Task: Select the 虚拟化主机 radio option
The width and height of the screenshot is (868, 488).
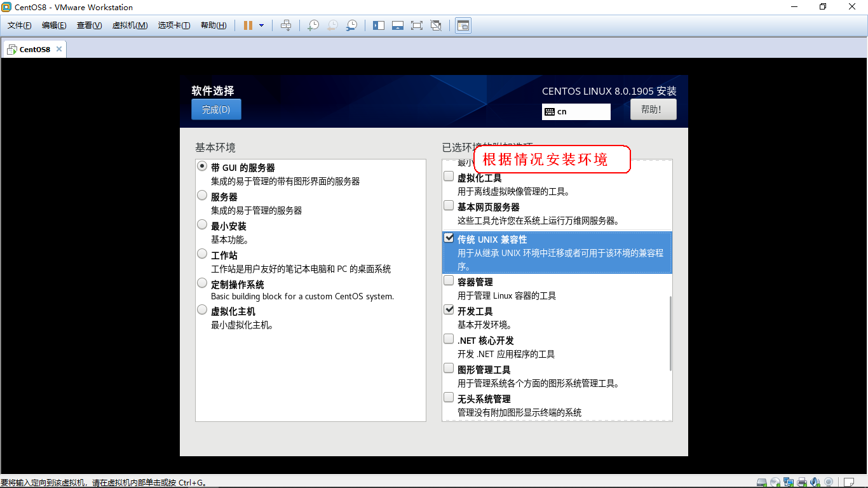Action: 202,310
